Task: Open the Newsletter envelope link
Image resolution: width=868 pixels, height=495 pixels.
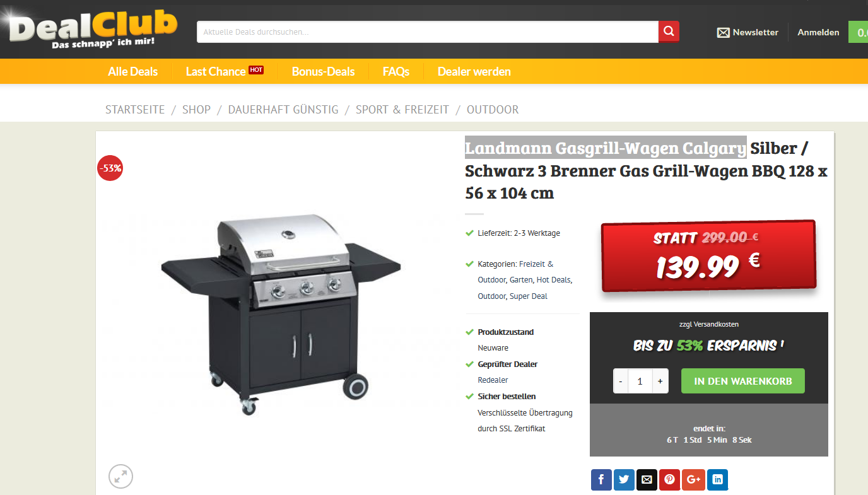Action: (x=748, y=32)
